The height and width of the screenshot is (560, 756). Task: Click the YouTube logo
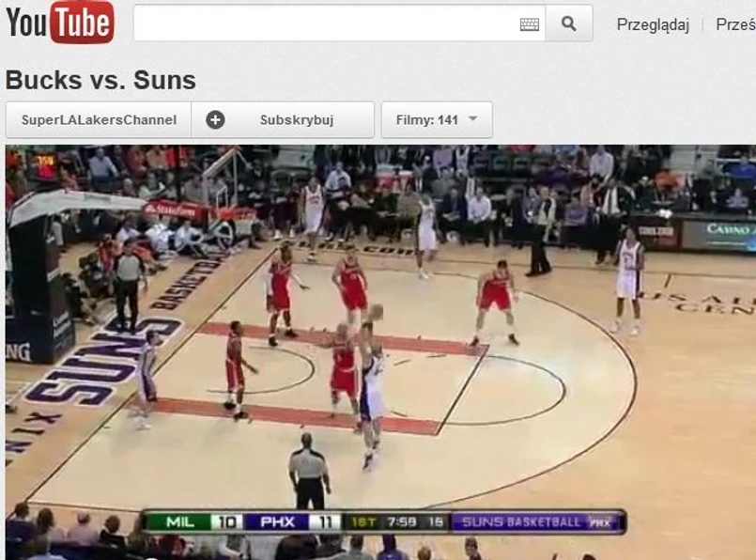[60, 23]
